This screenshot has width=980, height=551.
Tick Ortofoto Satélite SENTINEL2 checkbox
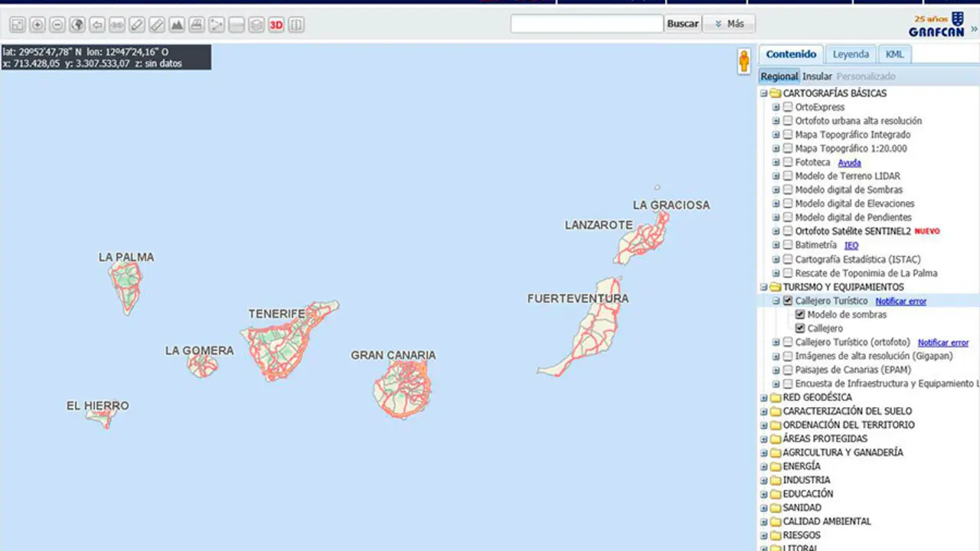pos(788,231)
